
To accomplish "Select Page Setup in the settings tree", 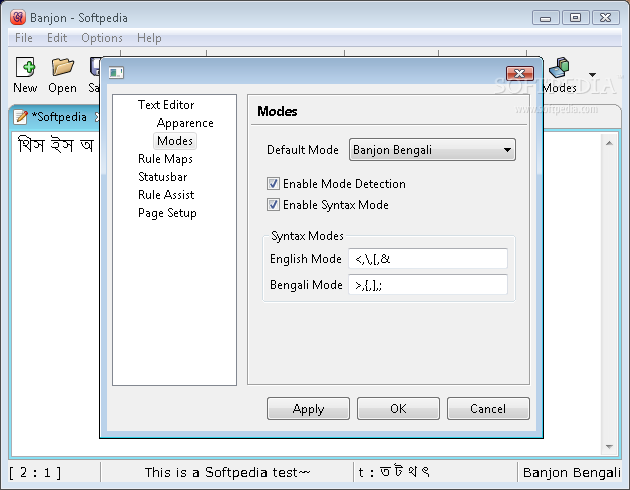I will (167, 212).
